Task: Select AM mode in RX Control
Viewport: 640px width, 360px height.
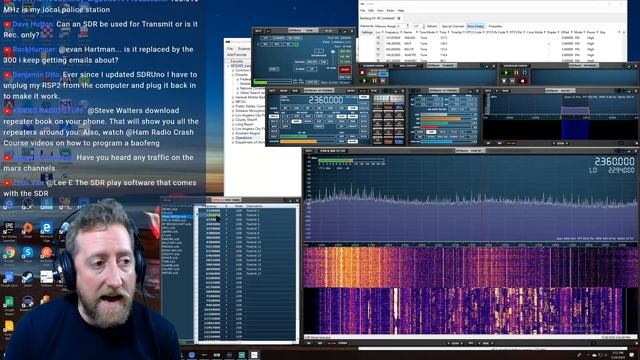Action: pyautogui.click(x=286, y=108)
